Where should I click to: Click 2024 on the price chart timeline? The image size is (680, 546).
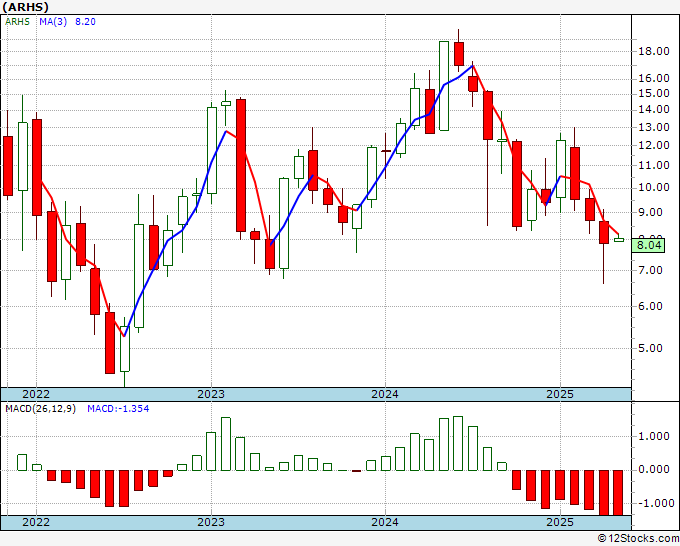385,394
